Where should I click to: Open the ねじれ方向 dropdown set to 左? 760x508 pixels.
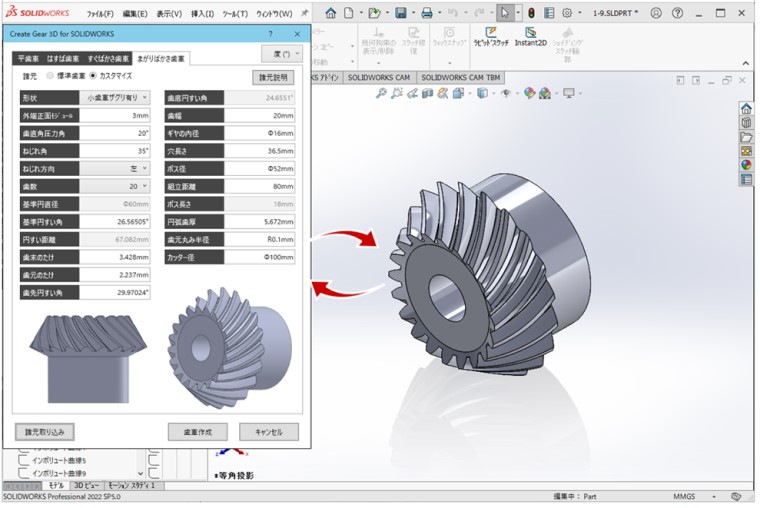click(x=115, y=169)
